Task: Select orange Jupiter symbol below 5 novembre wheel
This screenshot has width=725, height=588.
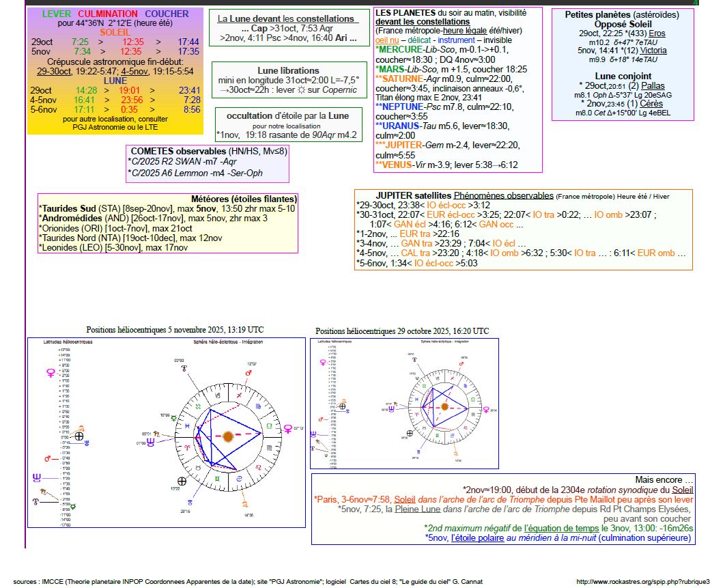Action: (x=244, y=505)
